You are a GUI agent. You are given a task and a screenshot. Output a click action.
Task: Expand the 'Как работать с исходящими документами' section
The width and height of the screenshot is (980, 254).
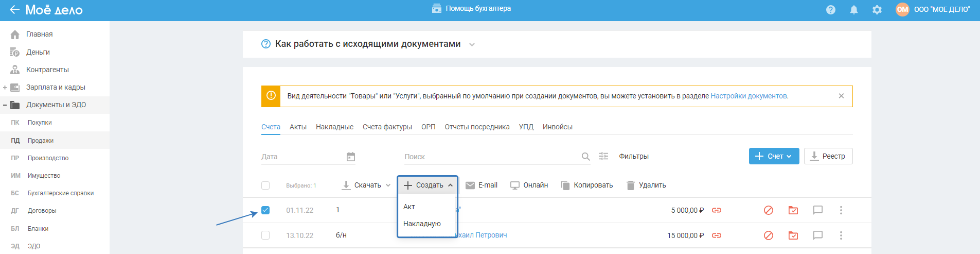(472, 44)
